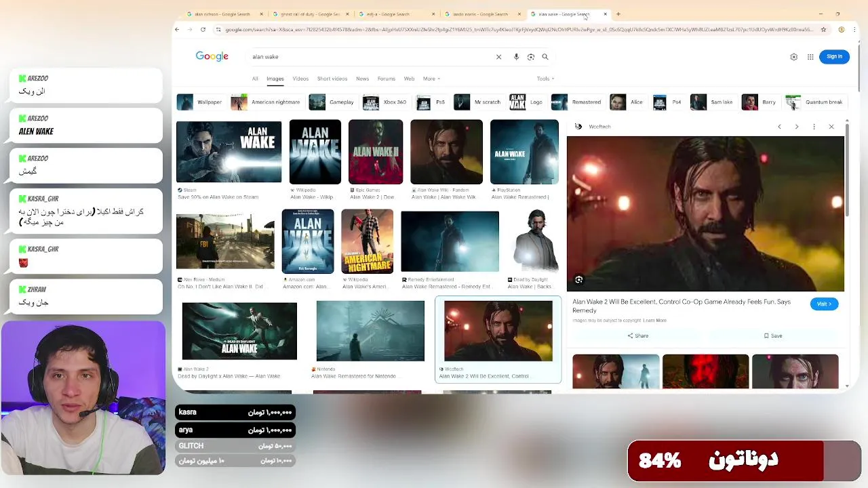Switch to News results
868x488 pixels.
[x=362, y=79]
